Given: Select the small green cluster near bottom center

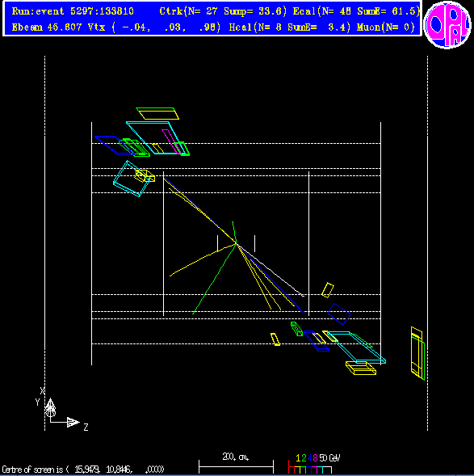Looking at the screenshot, I should (x=296, y=329).
